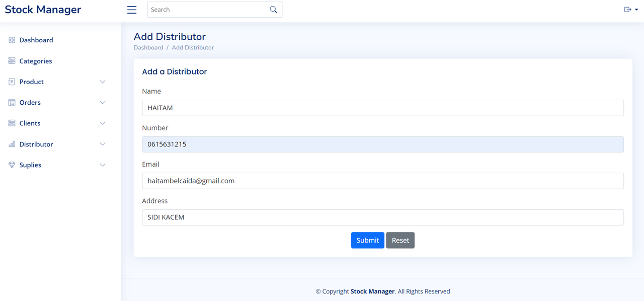This screenshot has height=301, width=644.
Task: Click the Dashboard grid icon in sidebar
Action: click(x=12, y=40)
